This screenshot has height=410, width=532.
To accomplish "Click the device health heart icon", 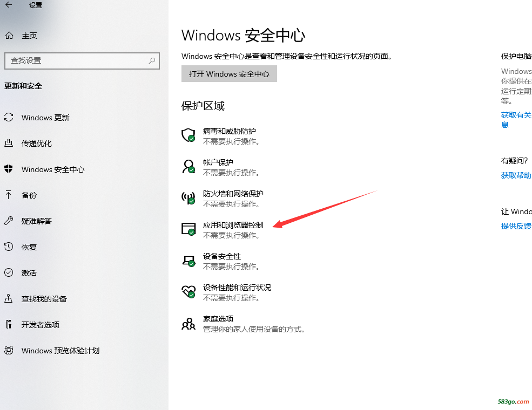I will tap(188, 291).
